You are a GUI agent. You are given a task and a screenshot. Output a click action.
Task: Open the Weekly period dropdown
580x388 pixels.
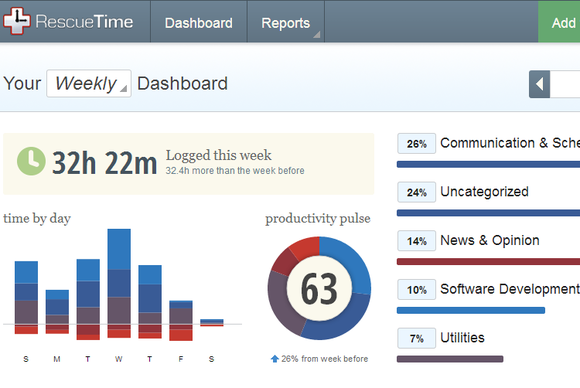tap(89, 84)
